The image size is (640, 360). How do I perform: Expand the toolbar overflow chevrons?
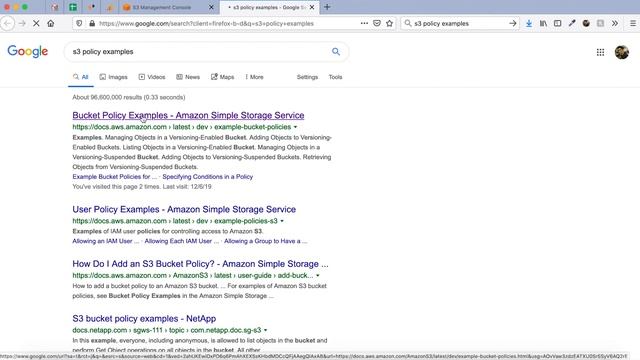point(615,23)
